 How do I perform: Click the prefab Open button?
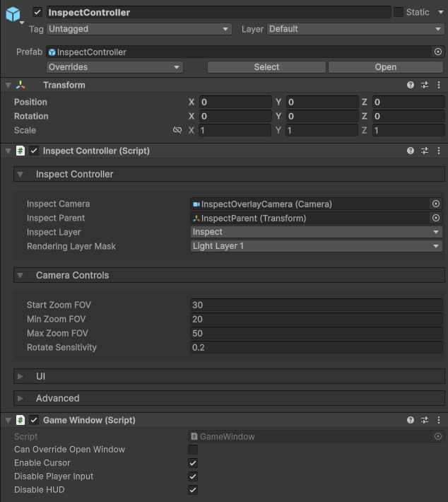click(x=385, y=67)
